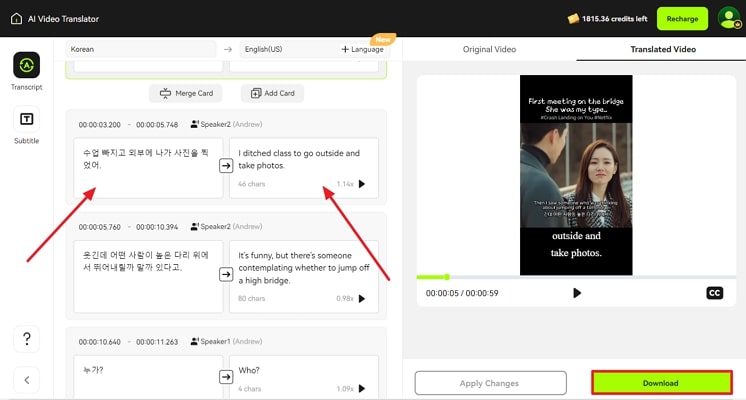
Task: Edit Korean text of 00:00:05.760 card
Action: (x=148, y=276)
